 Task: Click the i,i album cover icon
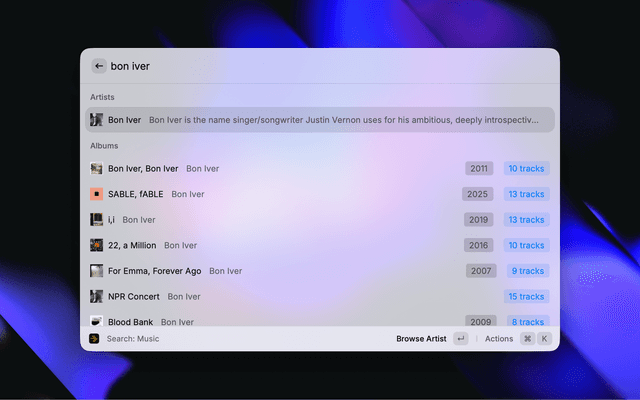96,219
